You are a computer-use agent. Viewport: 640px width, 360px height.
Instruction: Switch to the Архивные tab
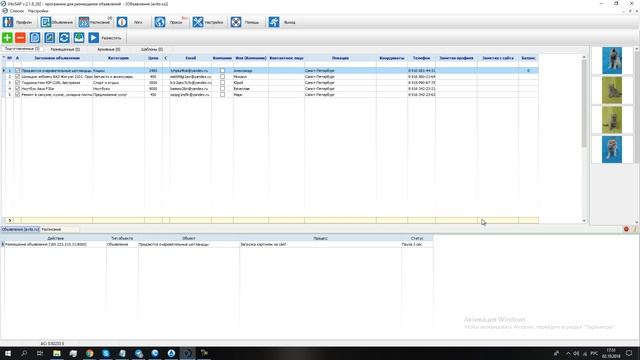pos(109,49)
